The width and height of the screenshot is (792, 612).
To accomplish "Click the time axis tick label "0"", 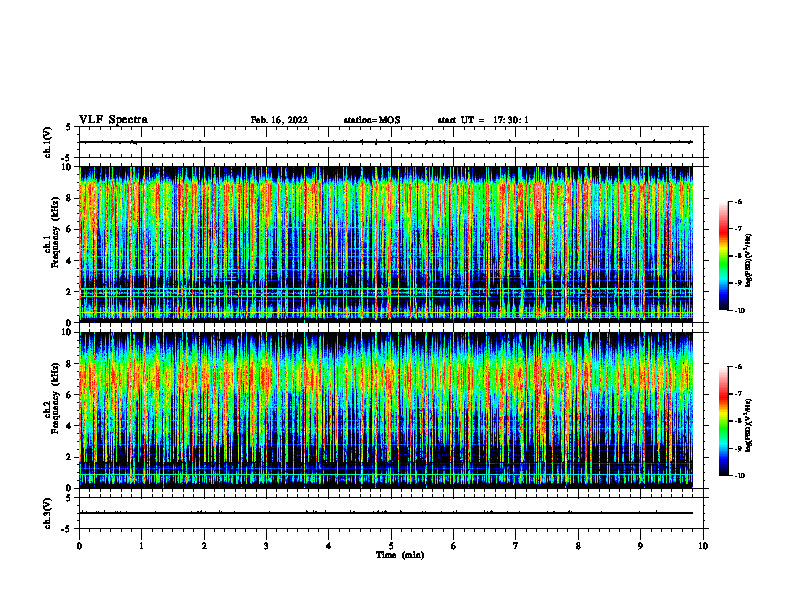I will [79, 546].
